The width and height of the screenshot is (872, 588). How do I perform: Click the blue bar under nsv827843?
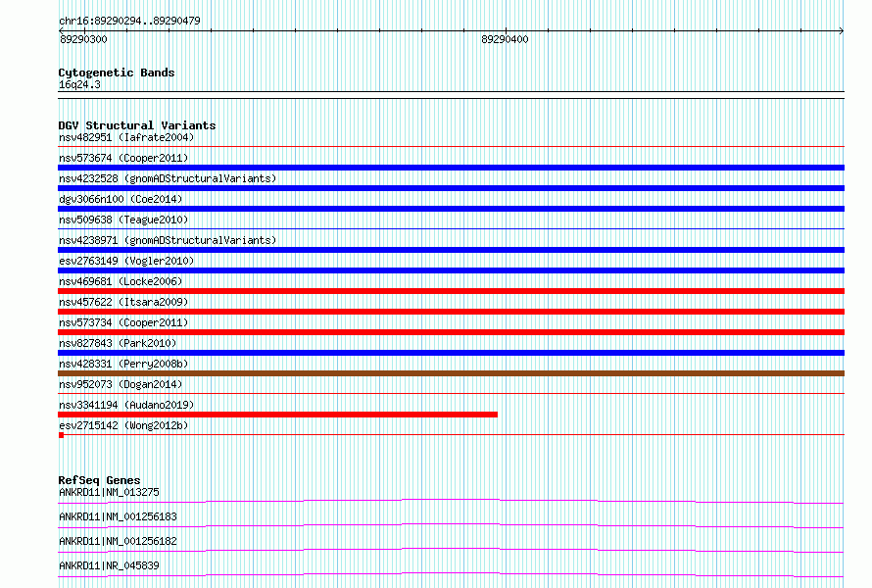pos(451,353)
